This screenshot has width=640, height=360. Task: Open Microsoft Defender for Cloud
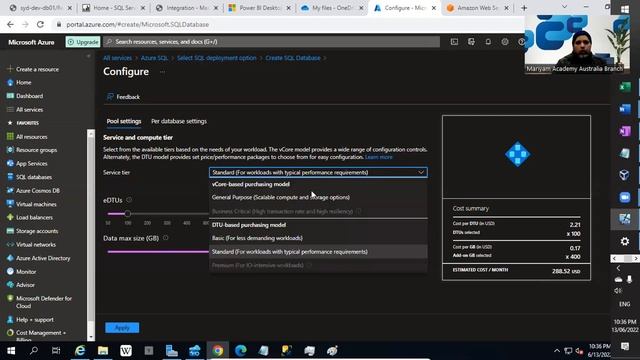(44, 302)
